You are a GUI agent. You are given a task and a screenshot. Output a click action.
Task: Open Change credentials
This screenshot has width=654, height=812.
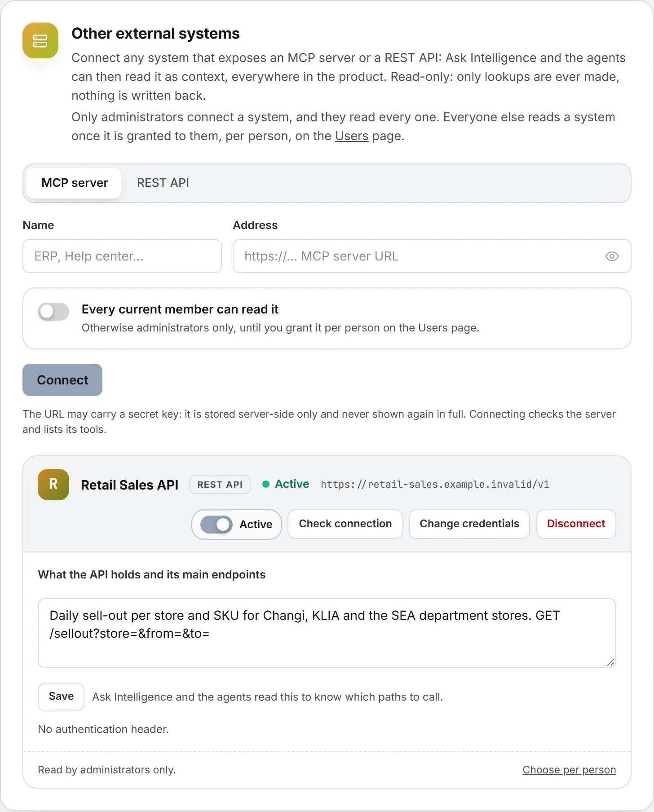[x=469, y=524]
